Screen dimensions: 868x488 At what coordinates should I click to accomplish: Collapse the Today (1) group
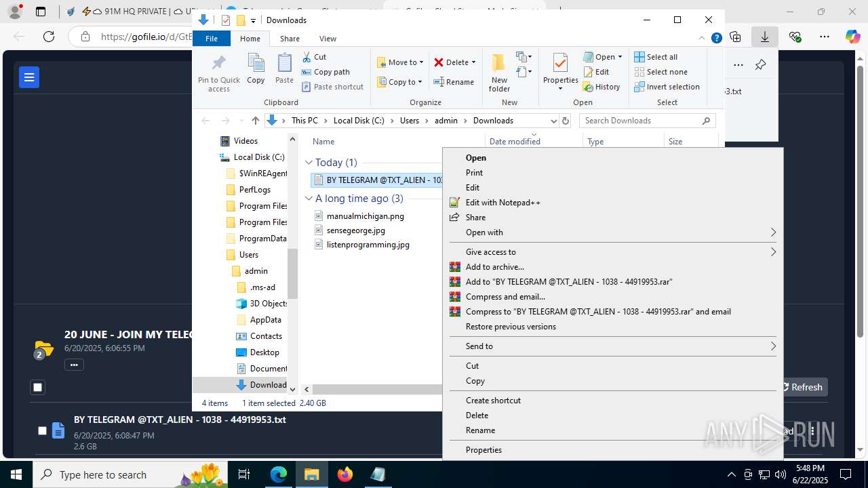coord(309,163)
